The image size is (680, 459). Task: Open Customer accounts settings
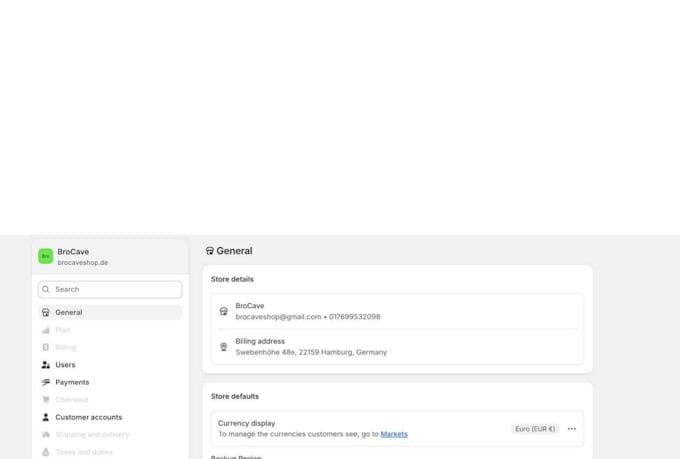(110, 417)
